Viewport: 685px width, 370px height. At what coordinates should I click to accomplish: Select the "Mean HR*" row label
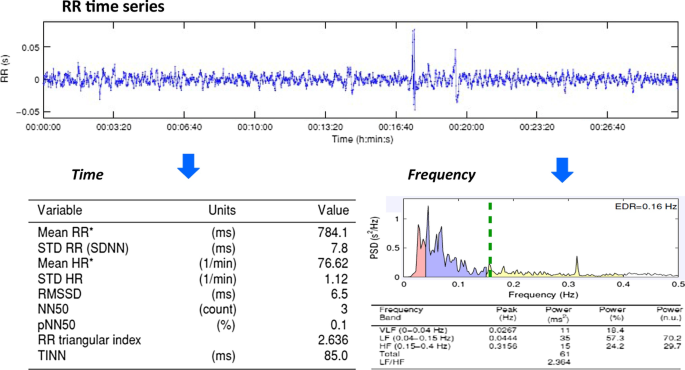[66, 263]
